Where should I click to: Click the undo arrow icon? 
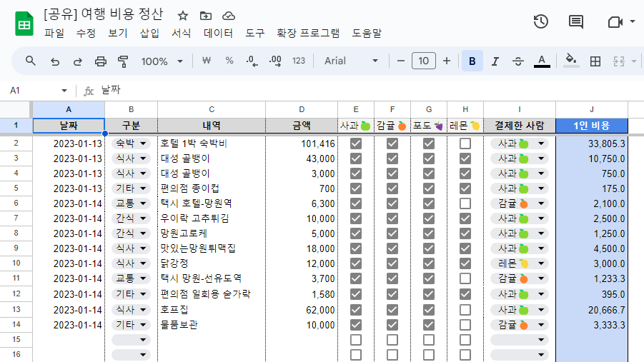(55, 61)
